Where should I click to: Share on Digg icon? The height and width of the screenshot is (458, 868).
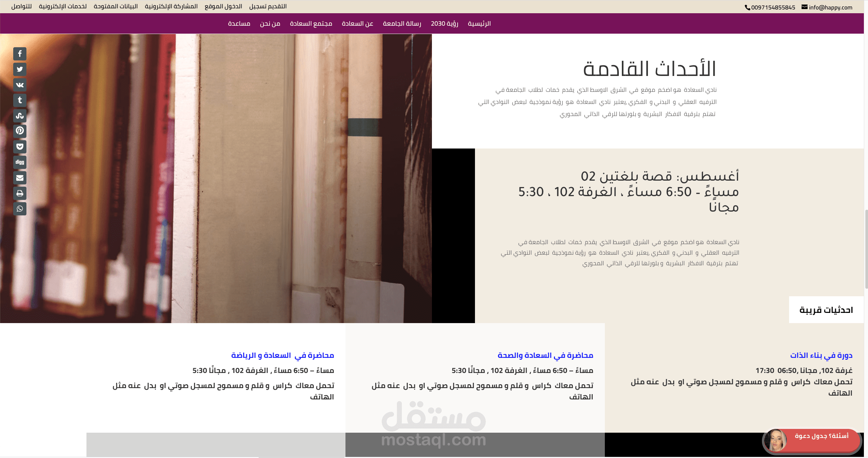tap(20, 162)
